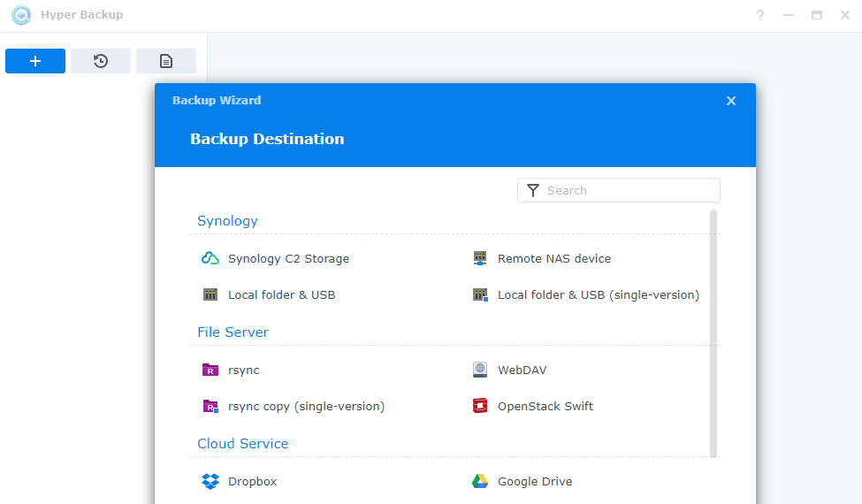Click the destination list scrollbar
The width and height of the screenshot is (862, 504).
tap(713, 333)
